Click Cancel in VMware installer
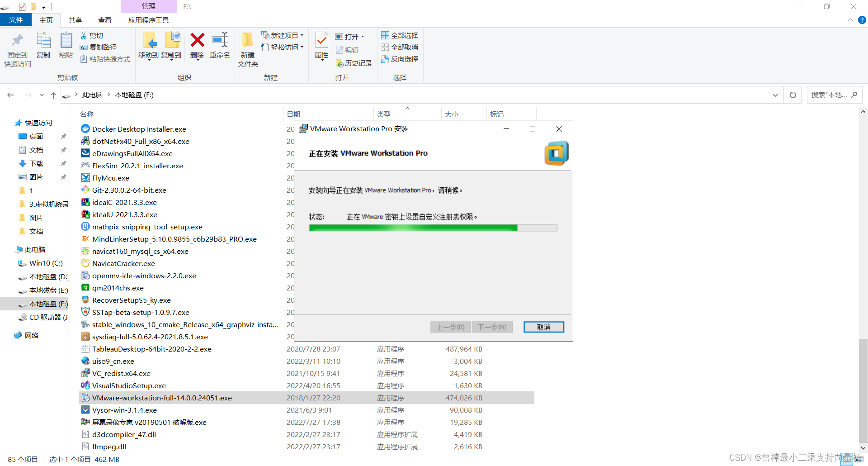The height and width of the screenshot is (466, 868). [x=544, y=327]
